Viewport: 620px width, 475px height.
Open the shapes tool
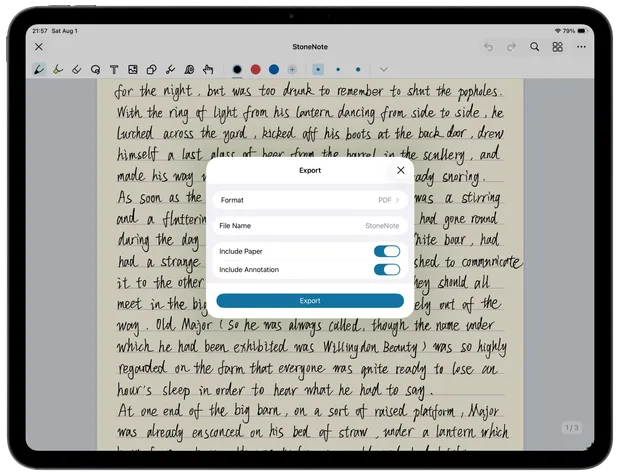[151, 70]
